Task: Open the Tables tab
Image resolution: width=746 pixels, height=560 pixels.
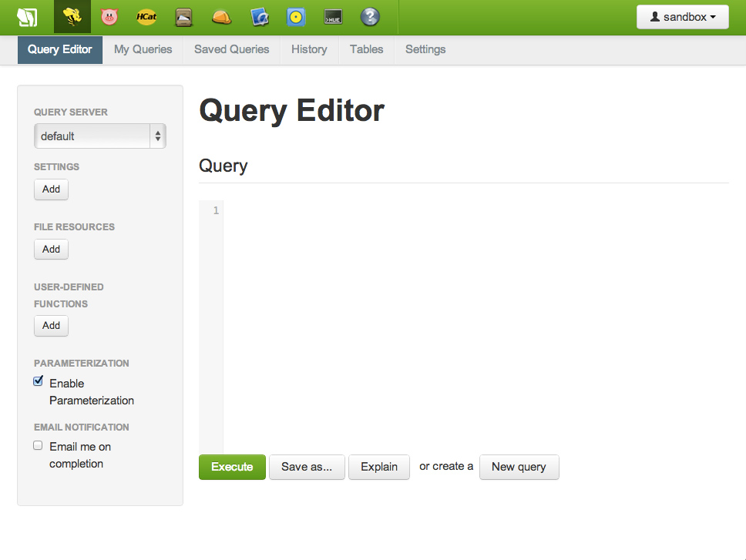Action: [366, 49]
